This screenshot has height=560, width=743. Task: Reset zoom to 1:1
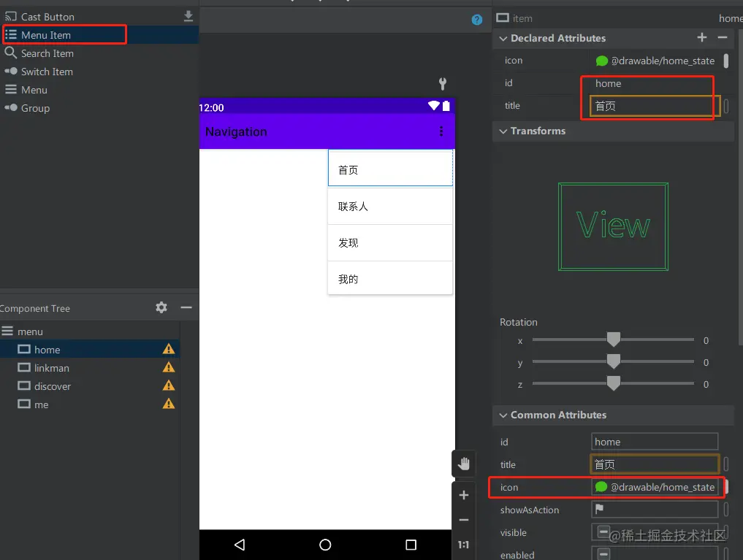(x=463, y=545)
